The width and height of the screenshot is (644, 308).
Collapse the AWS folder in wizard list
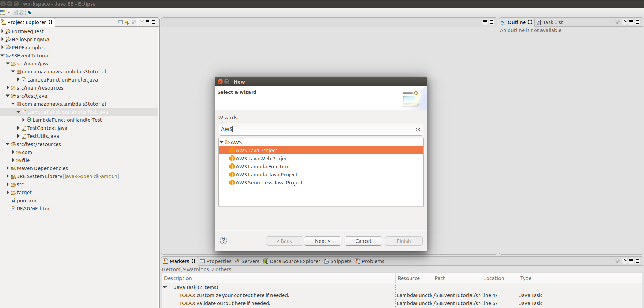tap(221, 142)
